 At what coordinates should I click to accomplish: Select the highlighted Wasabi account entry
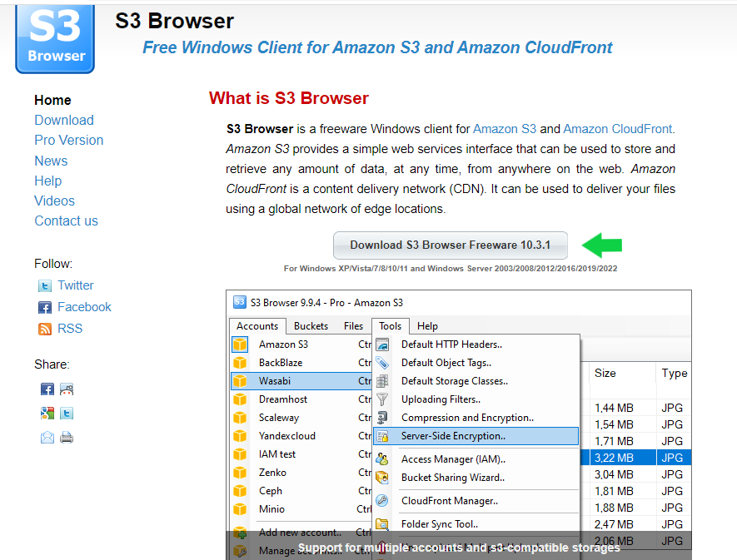(301, 381)
